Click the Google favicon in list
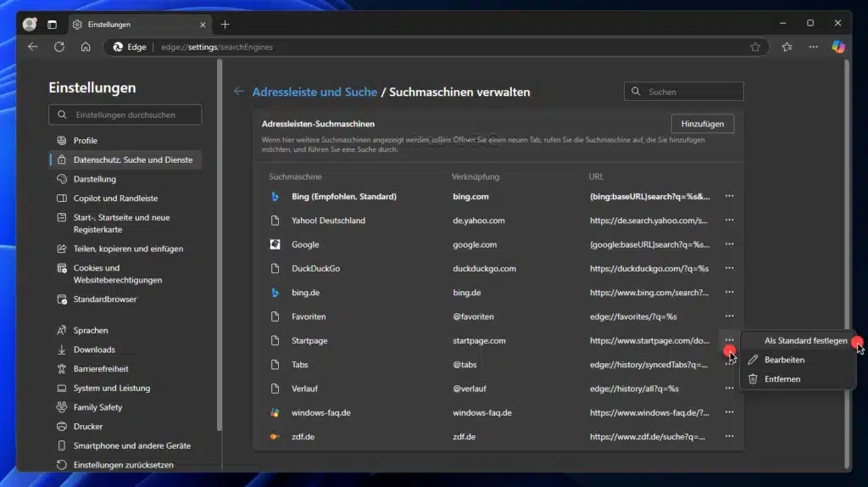This screenshot has width=868, height=487. click(275, 244)
